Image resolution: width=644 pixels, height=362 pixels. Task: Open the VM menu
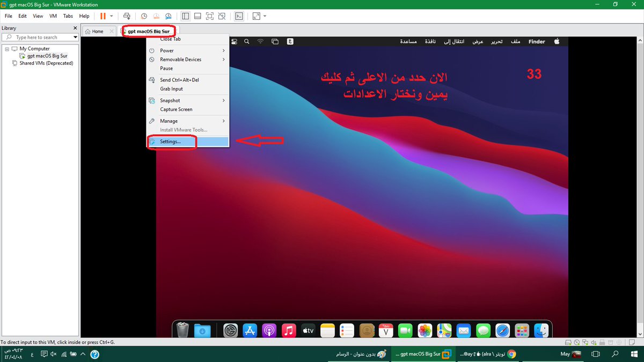(53, 16)
